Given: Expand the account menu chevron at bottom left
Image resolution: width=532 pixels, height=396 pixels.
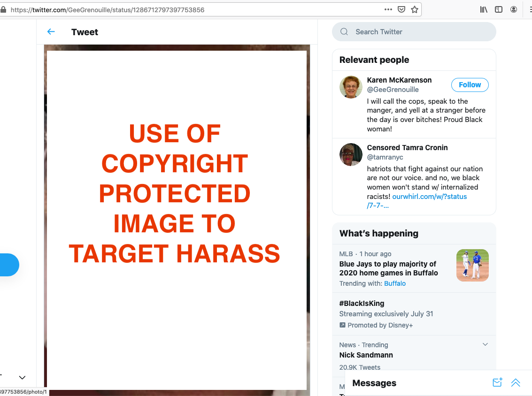Looking at the screenshot, I should point(22,377).
